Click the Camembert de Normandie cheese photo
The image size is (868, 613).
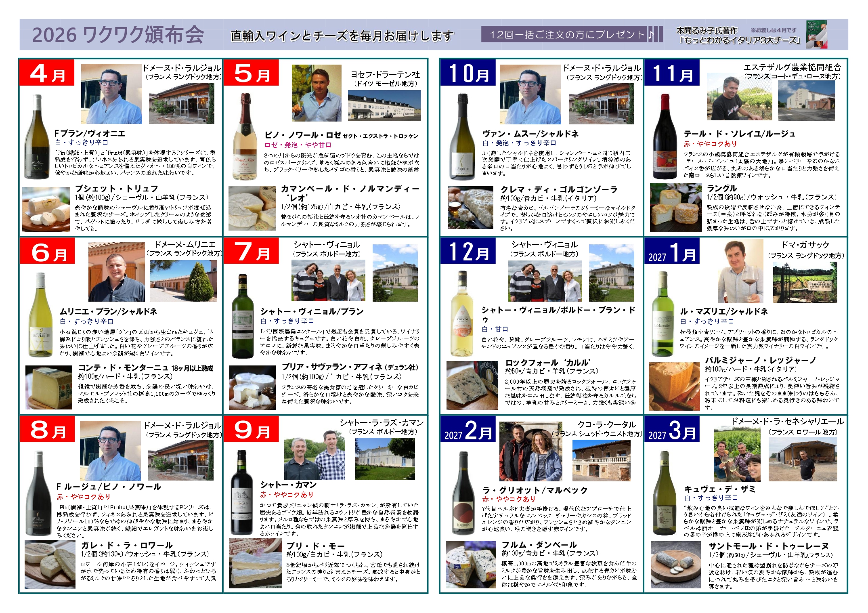point(252,208)
